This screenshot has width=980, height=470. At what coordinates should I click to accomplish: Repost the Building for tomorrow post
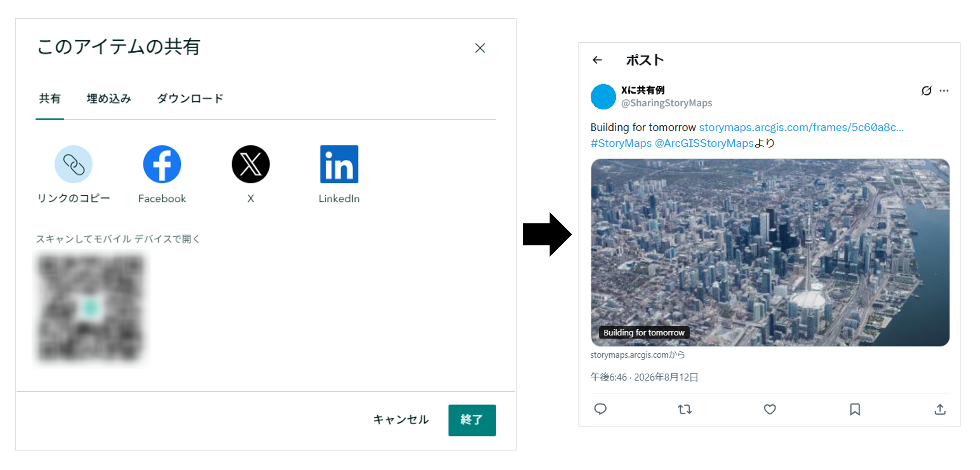coord(685,409)
